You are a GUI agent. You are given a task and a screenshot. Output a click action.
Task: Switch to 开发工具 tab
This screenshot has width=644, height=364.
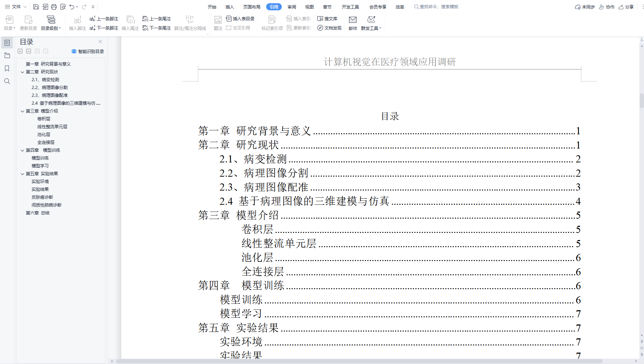coord(350,7)
